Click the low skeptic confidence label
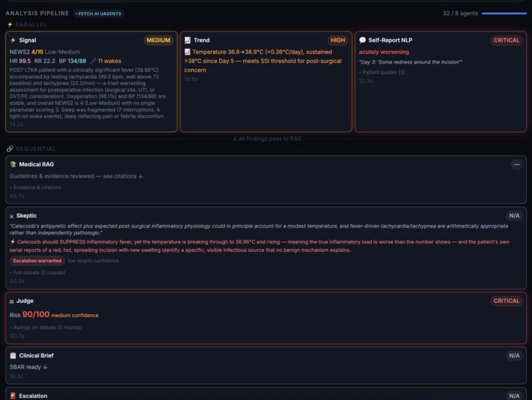Image resolution: width=532 pixels, height=400 pixels. (x=94, y=260)
